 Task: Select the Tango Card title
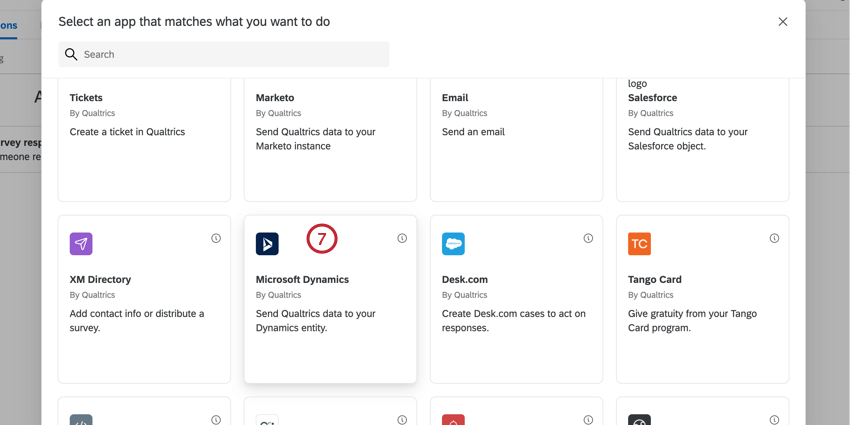click(654, 280)
